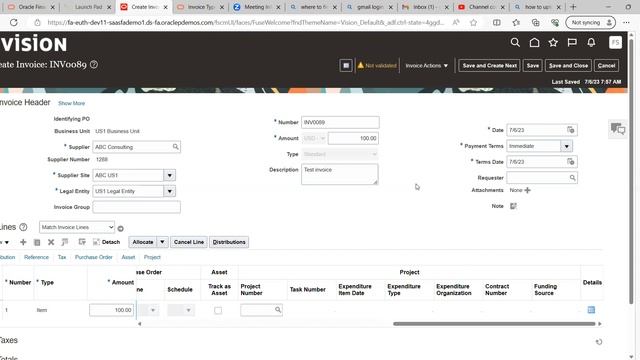This screenshot has height=360, width=640.
Task: Click the lines table scroll right arrow
Action: 600,324
